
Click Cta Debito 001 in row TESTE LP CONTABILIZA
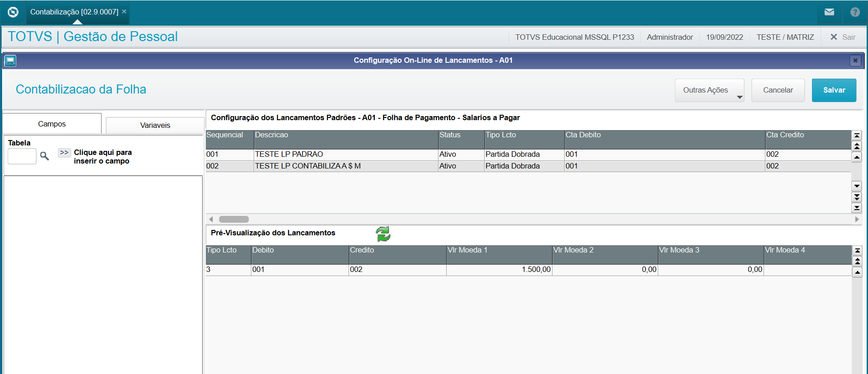665,166
